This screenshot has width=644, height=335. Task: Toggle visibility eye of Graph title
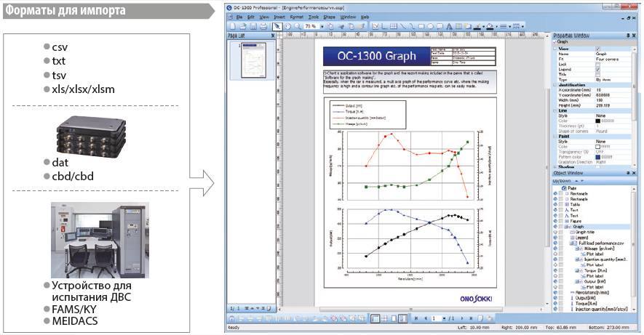tap(556, 232)
